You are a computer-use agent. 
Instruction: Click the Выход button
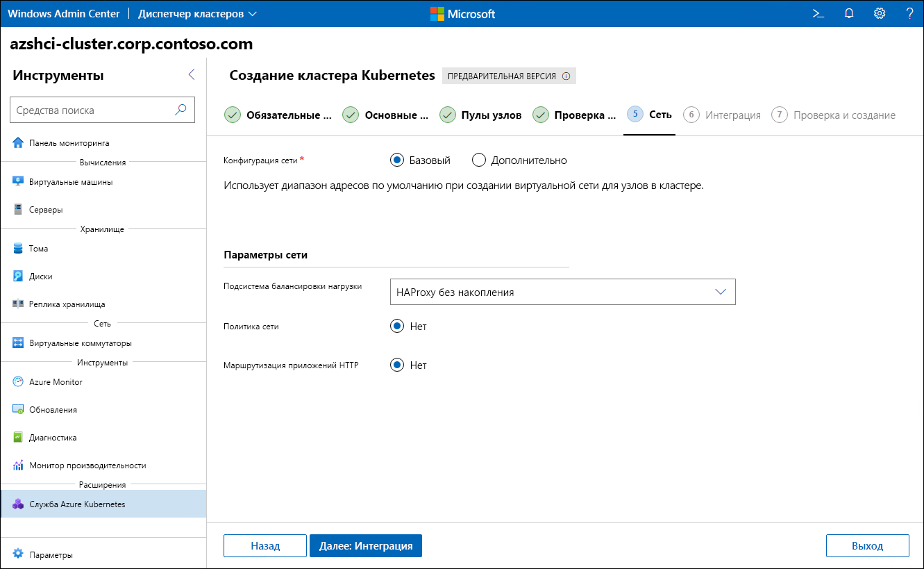click(x=868, y=545)
